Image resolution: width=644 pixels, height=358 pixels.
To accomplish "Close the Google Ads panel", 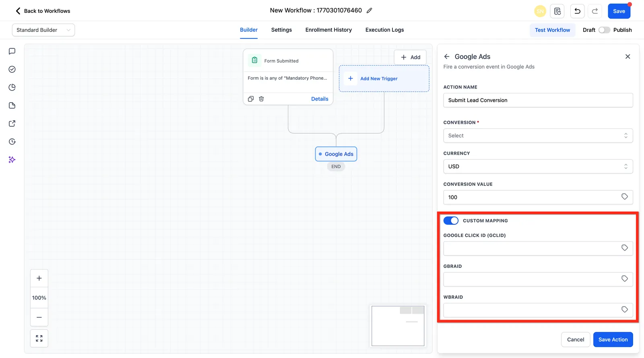I will point(627,57).
